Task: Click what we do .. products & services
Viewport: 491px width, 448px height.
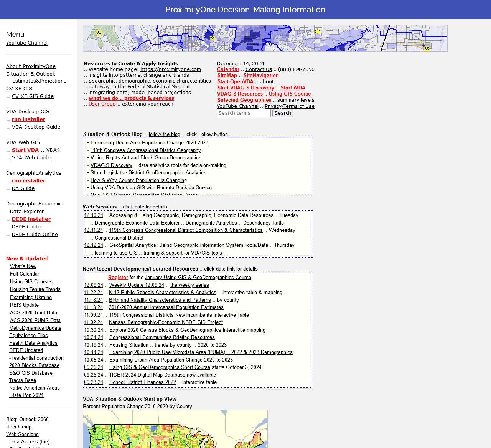Action: 131,98
